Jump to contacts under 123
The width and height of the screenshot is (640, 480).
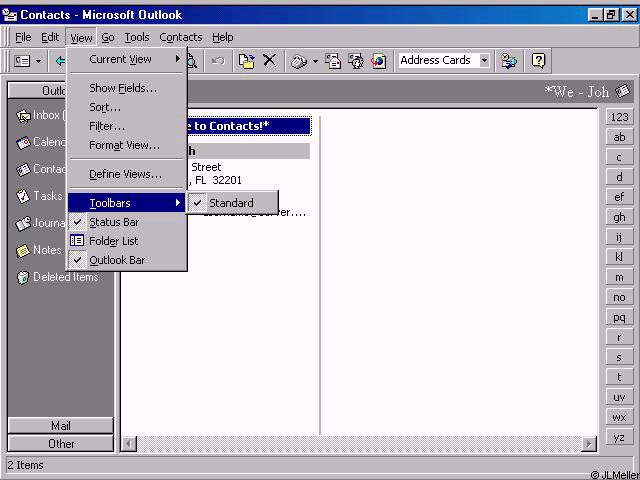coord(619,117)
